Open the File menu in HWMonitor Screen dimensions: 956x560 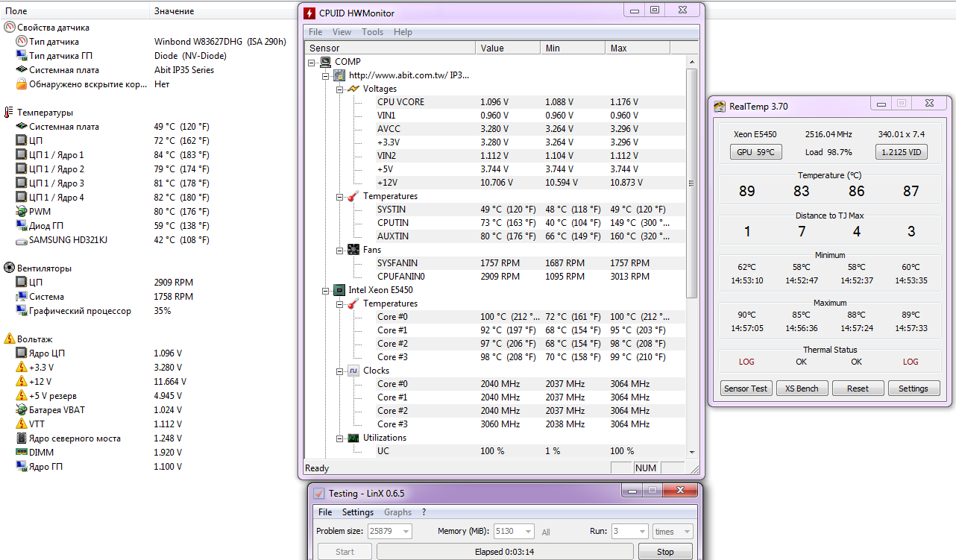click(315, 32)
